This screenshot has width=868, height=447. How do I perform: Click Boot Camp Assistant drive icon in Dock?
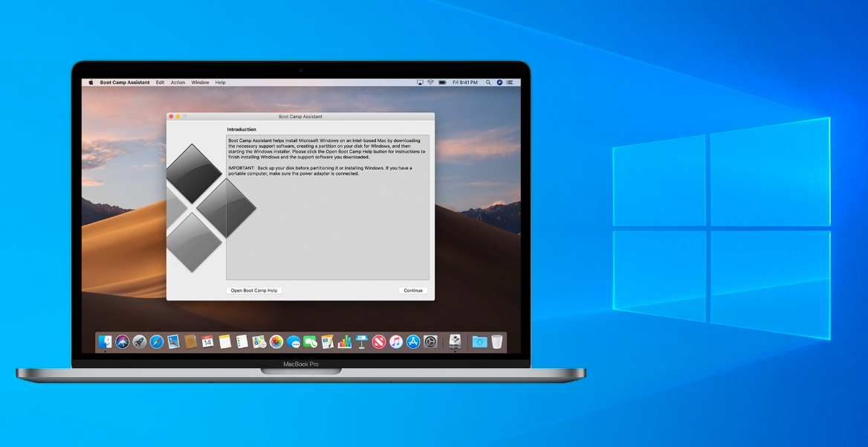tap(455, 341)
